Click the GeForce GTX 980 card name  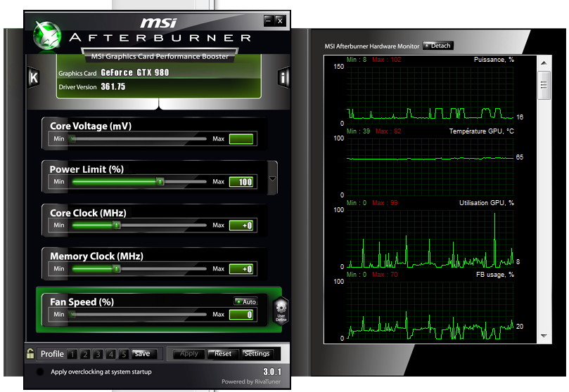click(x=134, y=72)
